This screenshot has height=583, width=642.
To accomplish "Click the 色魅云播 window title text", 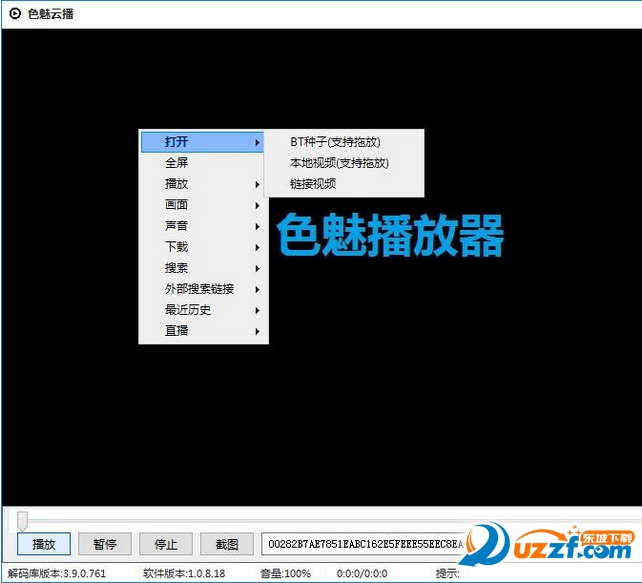I will point(50,14).
